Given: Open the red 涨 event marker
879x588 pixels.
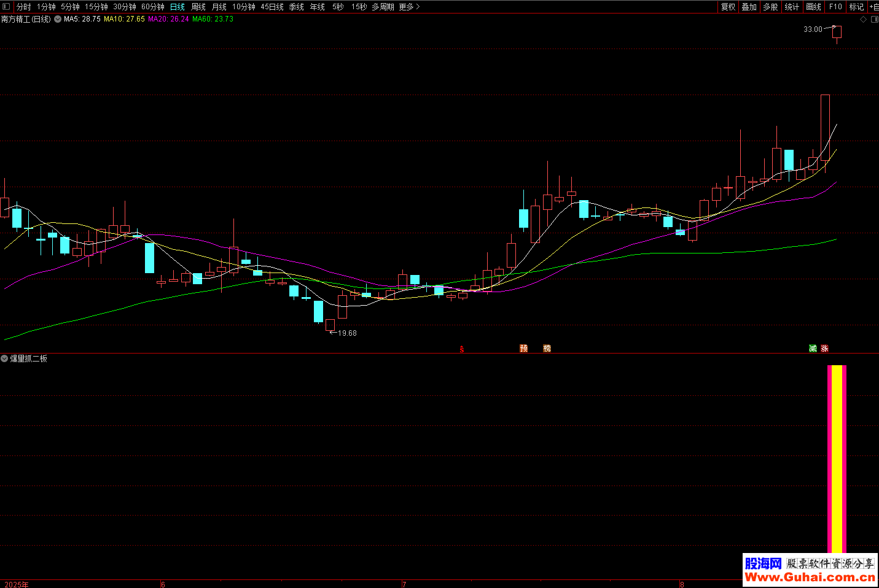Looking at the screenshot, I should [x=824, y=348].
